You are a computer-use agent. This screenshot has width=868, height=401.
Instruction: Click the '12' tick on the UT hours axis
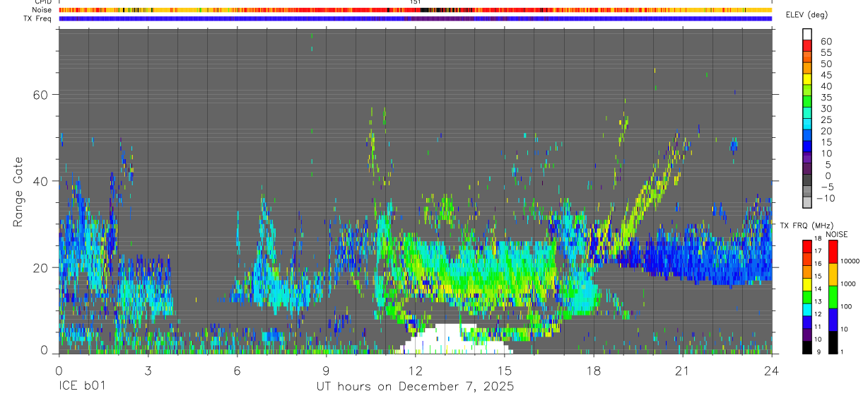416,371
